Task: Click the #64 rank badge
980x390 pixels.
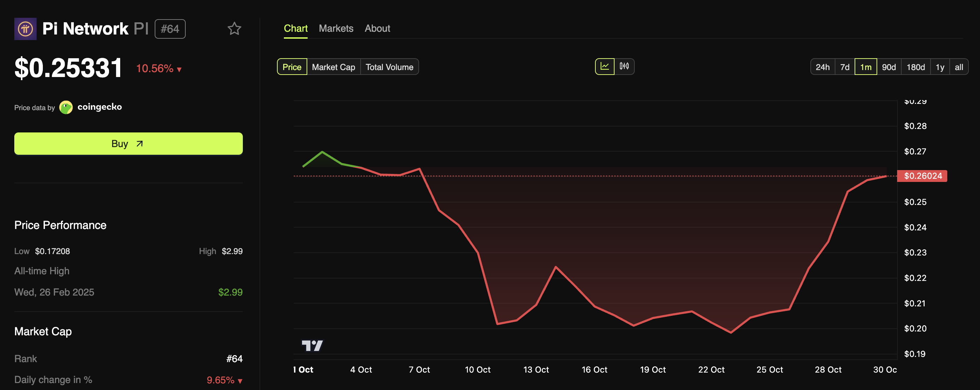Action: pyautogui.click(x=170, y=29)
